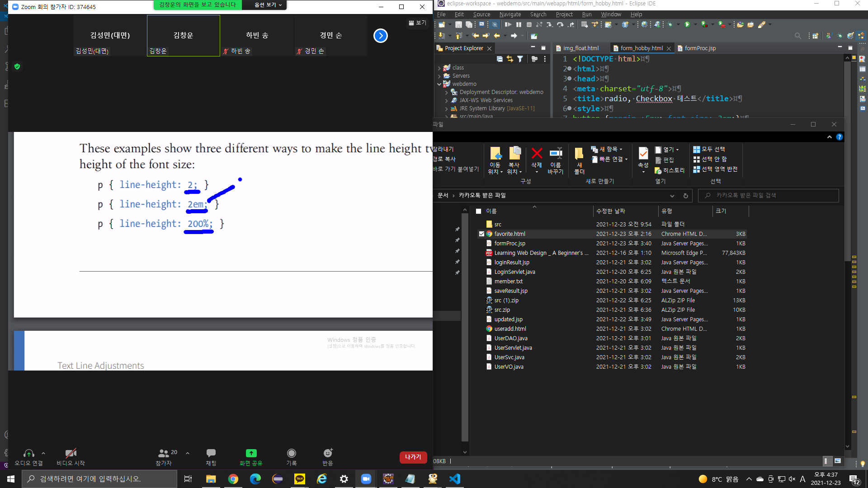868x488 pixels.
Task: Click Properties checkmark icon in Explorer ribbon
Action: pyautogui.click(x=643, y=154)
